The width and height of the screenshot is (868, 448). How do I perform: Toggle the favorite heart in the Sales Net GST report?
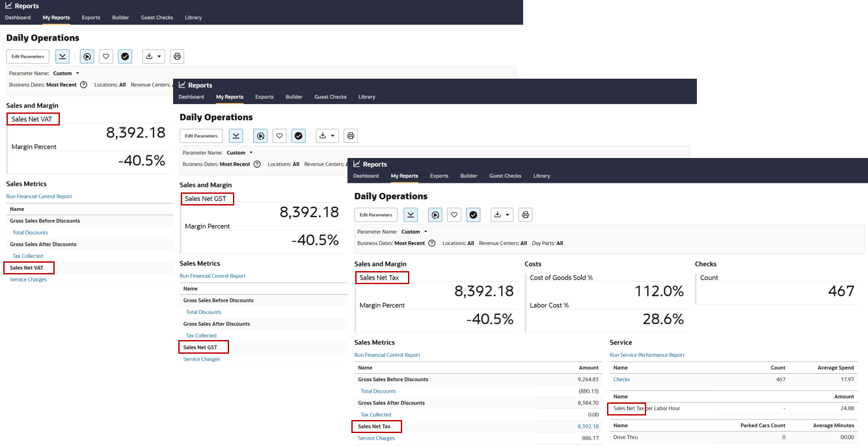[280, 136]
